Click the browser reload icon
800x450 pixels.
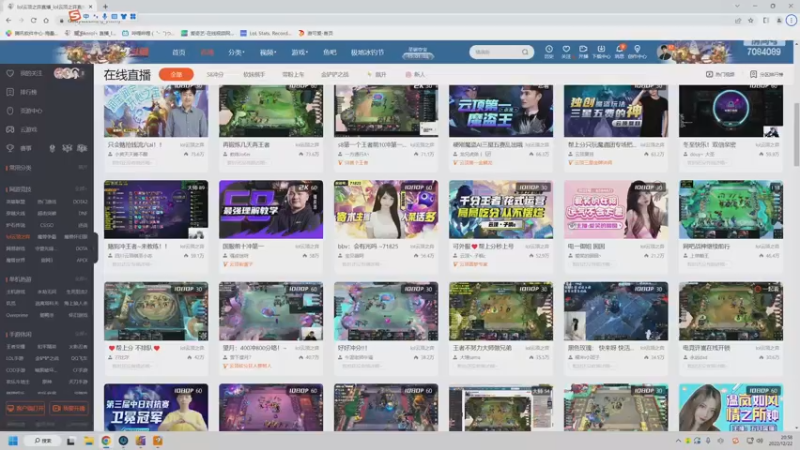coord(34,20)
